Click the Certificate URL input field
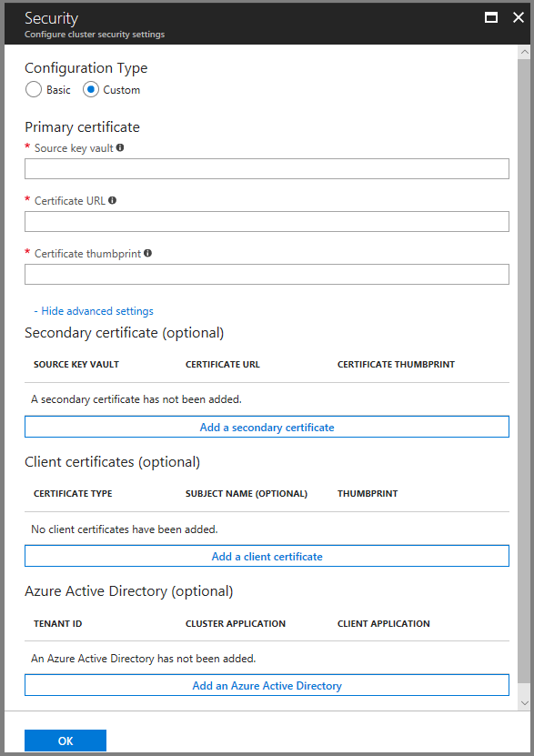The width and height of the screenshot is (534, 756). [x=267, y=221]
